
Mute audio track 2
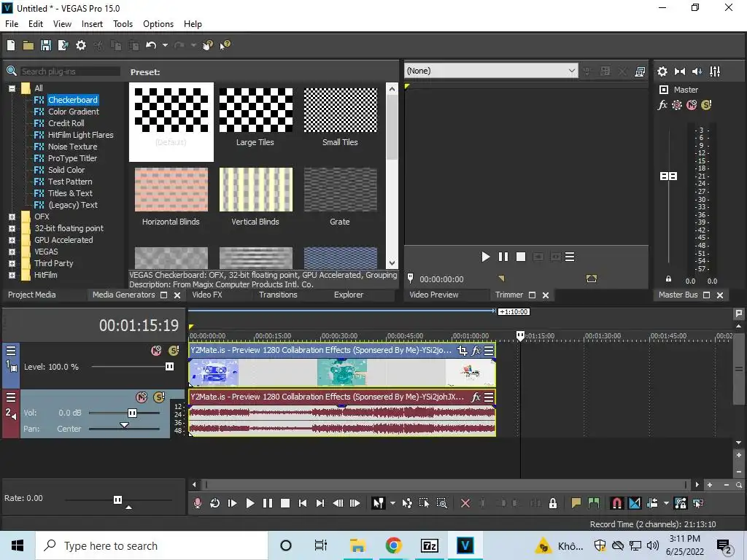click(x=142, y=397)
